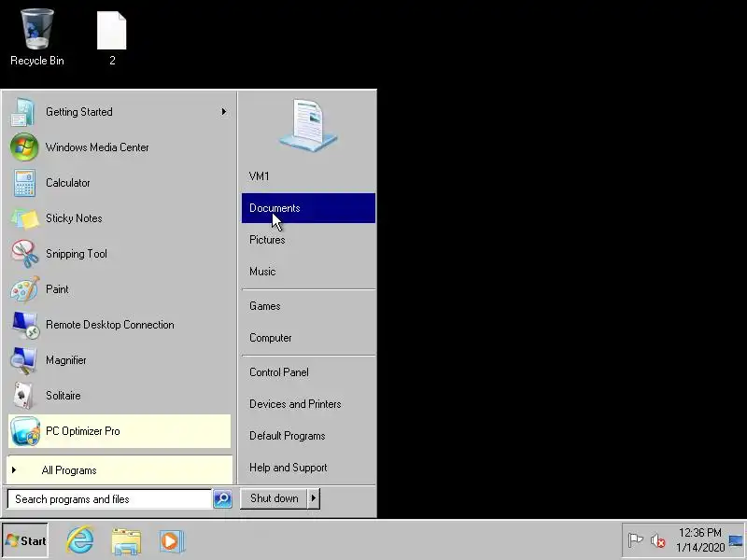The width and height of the screenshot is (747, 560).
Task: Open Control Panel
Action: pyautogui.click(x=308, y=372)
